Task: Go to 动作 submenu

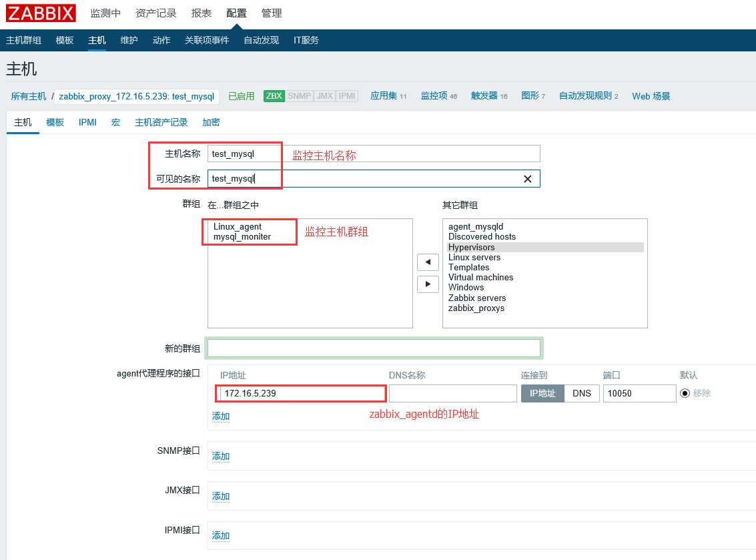Action: click(x=161, y=40)
